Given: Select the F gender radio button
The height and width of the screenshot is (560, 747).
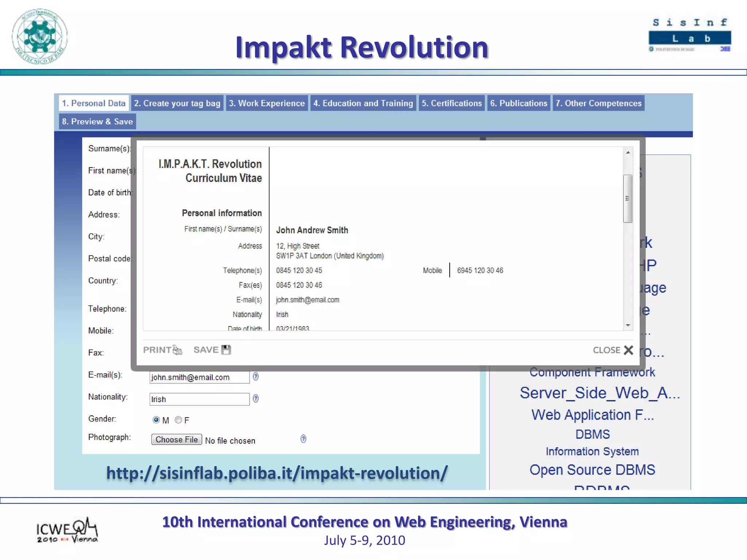Looking at the screenshot, I should (x=178, y=420).
